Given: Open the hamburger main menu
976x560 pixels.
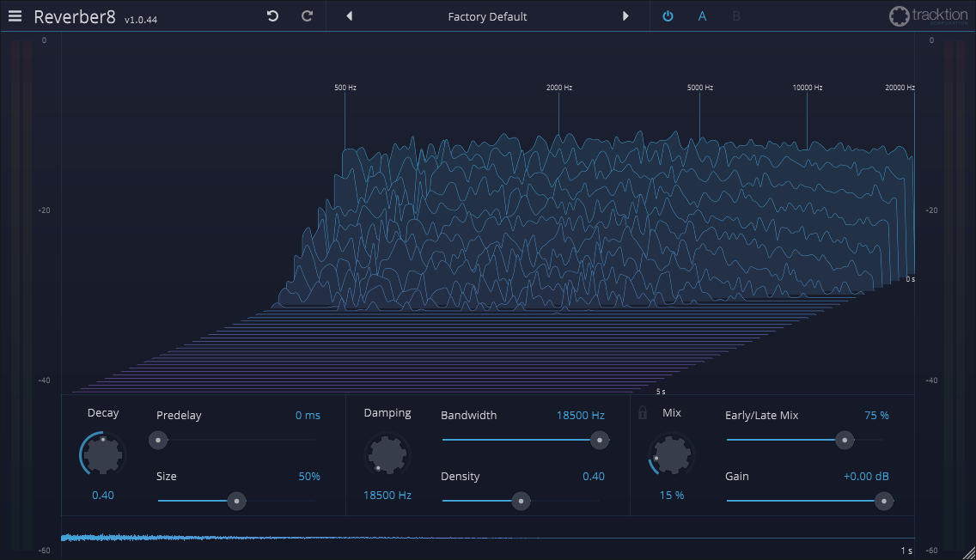Looking at the screenshot, I should pyautogui.click(x=15, y=16).
